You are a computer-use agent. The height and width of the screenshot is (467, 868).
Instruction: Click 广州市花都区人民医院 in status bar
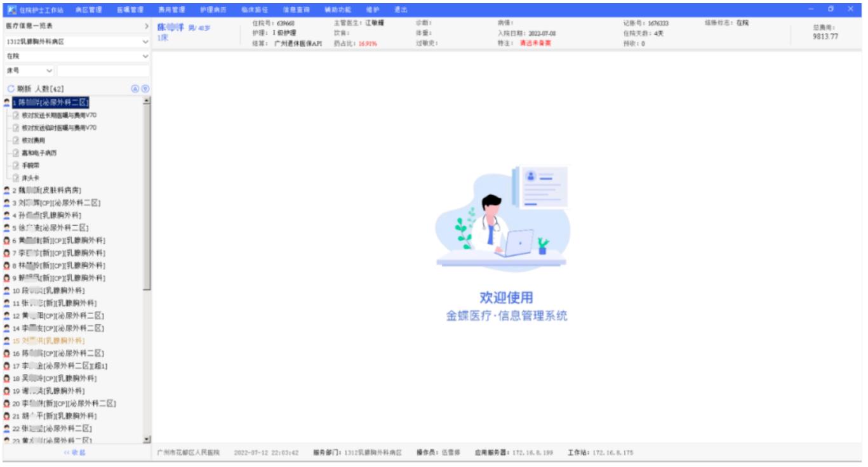[189, 452]
